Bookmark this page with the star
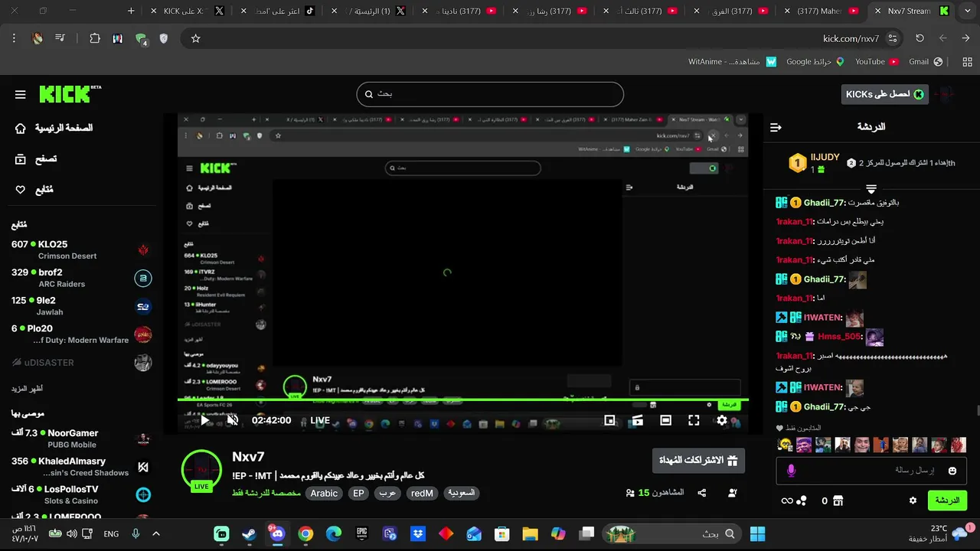 196,38
